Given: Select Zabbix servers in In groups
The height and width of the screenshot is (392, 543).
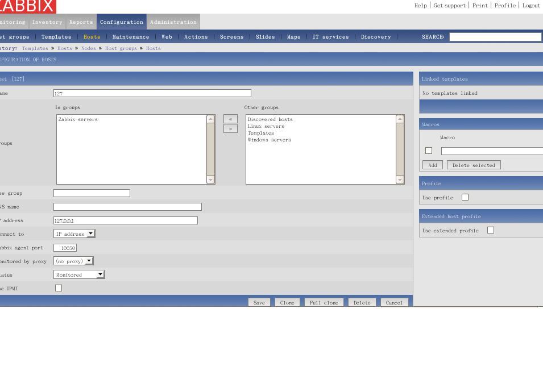Looking at the screenshot, I should (78, 119).
